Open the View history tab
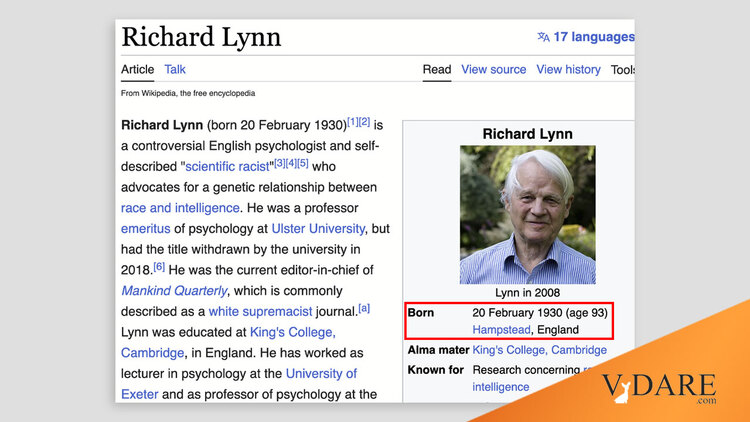The height and width of the screenshot is (422, 750). coord(568,69)
